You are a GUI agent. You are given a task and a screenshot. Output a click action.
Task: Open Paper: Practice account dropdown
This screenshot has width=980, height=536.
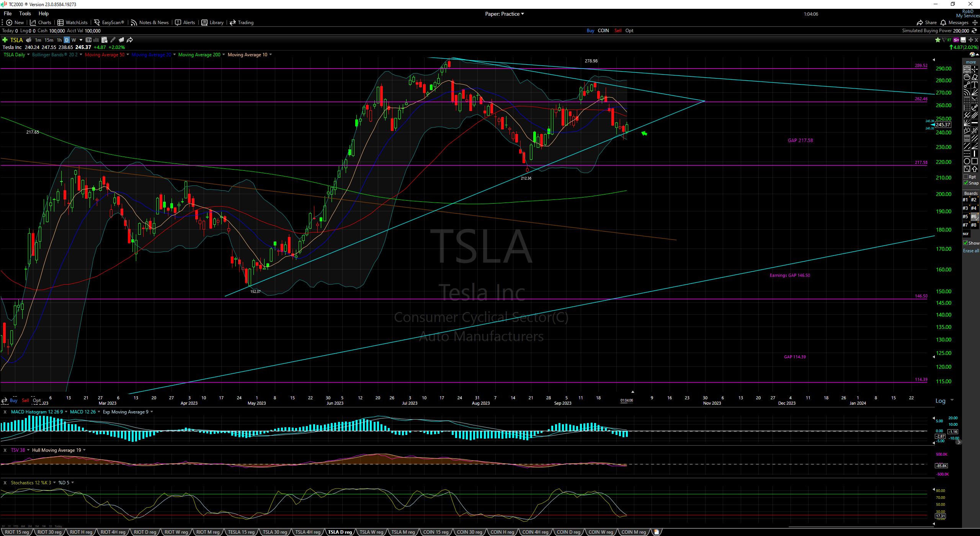tap(505, 14)
